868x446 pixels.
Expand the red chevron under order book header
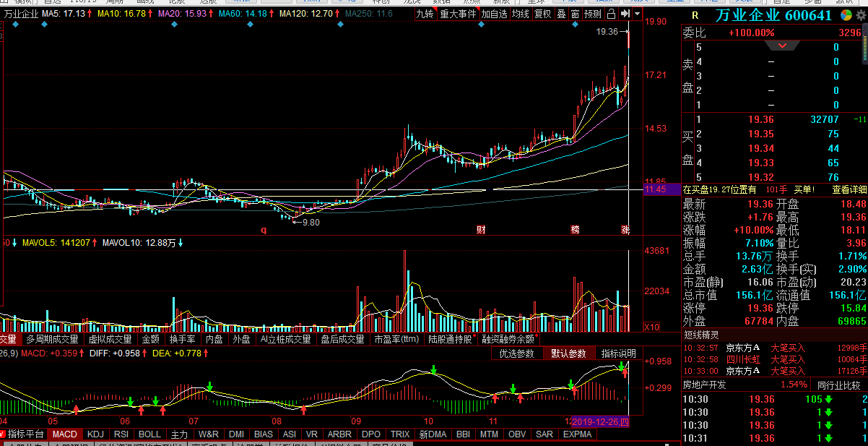(783, 46)
